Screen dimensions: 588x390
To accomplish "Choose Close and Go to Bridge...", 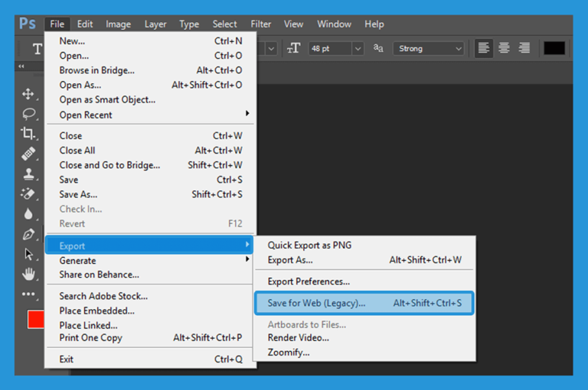I will tap(151, 165).
